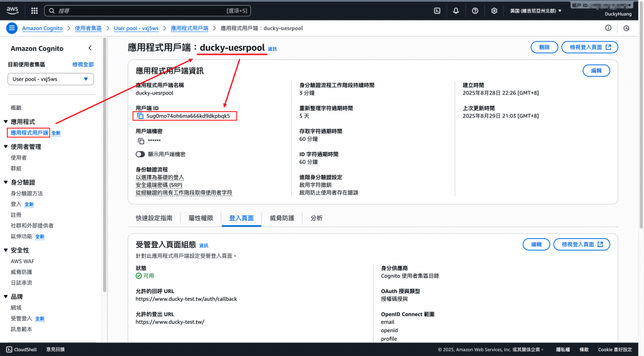Open 使用者 in the sidebar
644x356 pixels.
pos(18,158)
